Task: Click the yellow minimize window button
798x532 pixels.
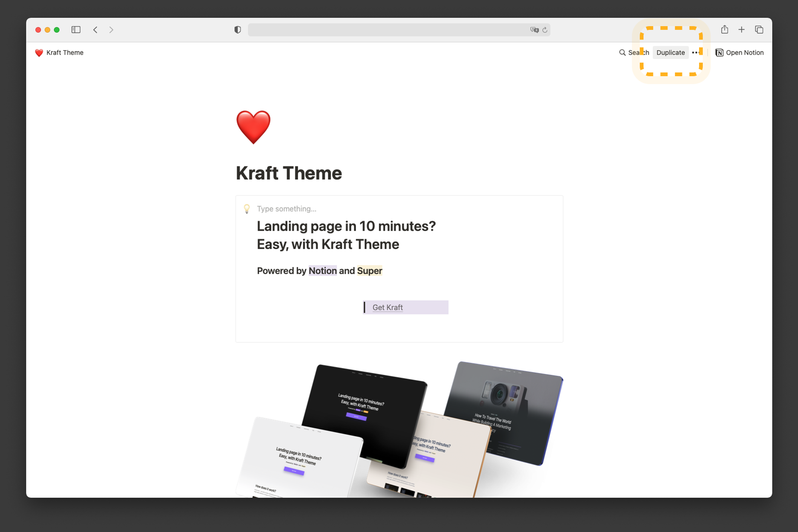Action: pos(47,30)
